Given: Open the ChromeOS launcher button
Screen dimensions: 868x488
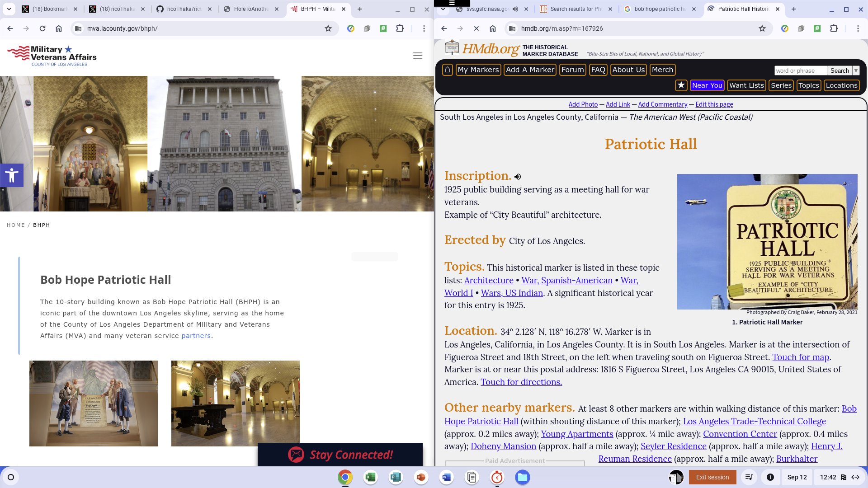Looking at the screenshot, I should [11, 477].
